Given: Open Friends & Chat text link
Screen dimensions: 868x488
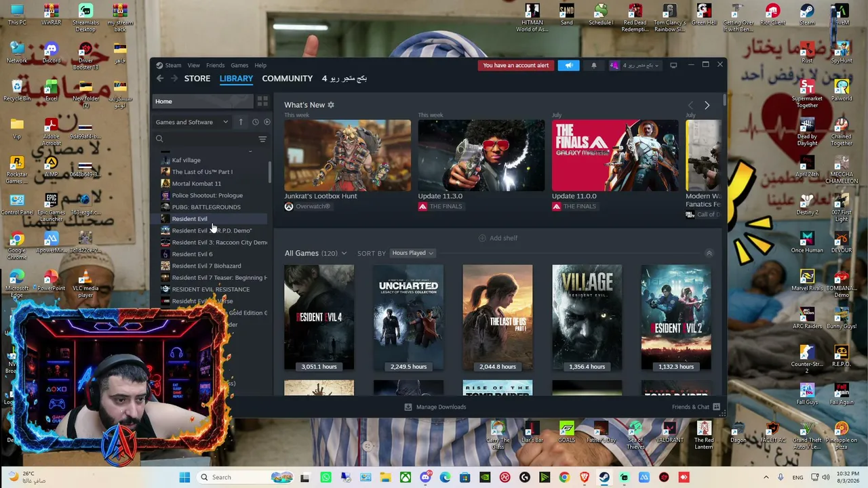Looking at the screenshot, I should tap(690, 407).
